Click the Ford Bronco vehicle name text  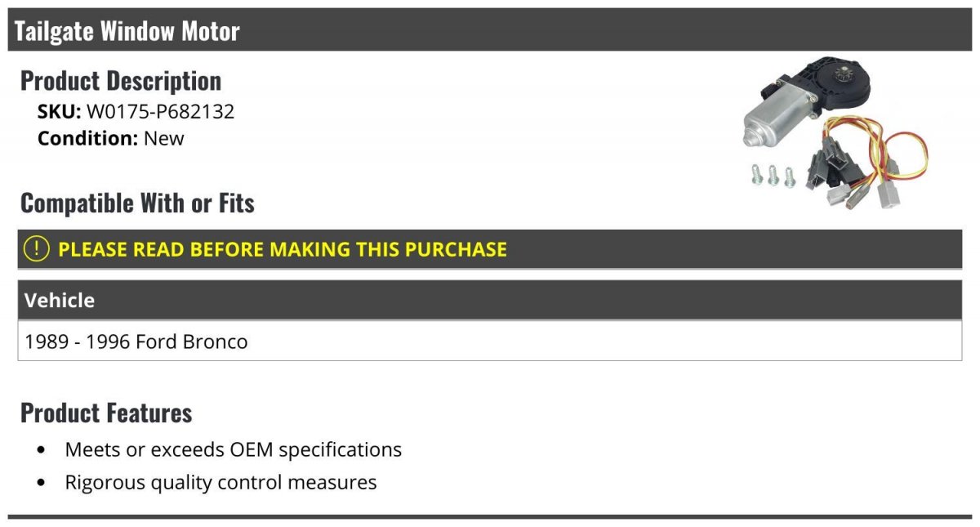tap(192, 342)
